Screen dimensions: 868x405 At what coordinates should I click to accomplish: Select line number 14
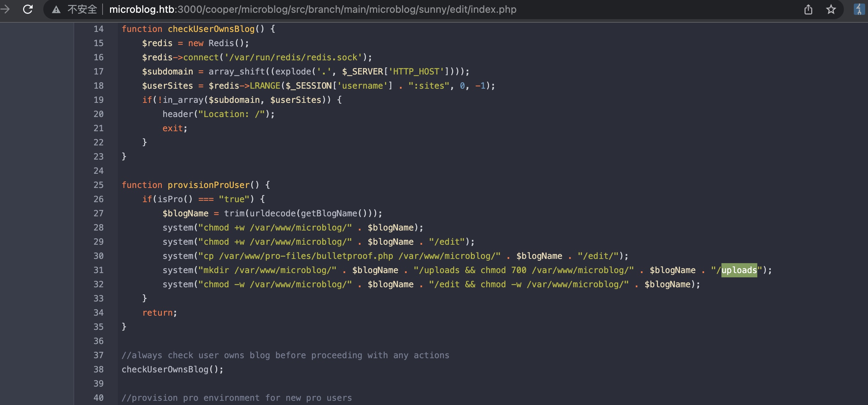tap(98, 29)
